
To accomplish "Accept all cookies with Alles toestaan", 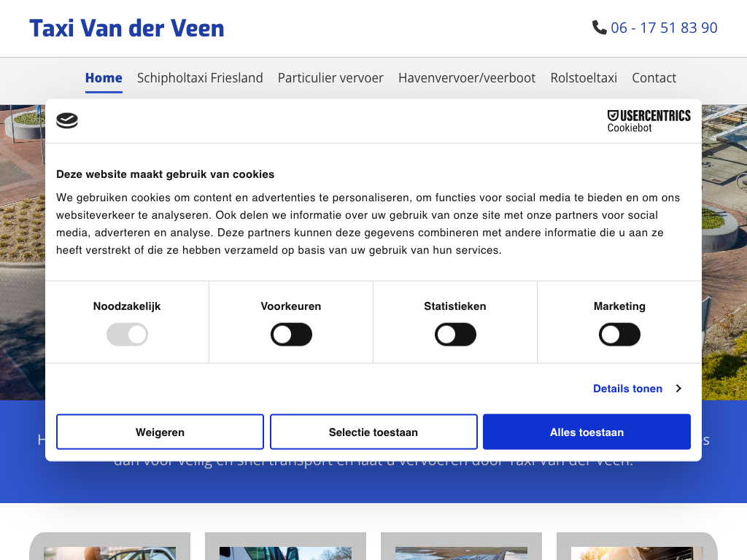I will (x=587, y=432).
